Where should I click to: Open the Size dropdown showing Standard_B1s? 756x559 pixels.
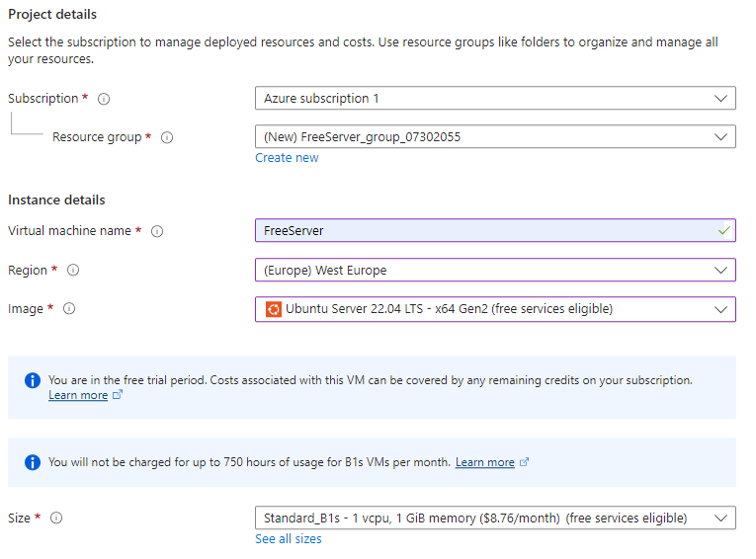coord(495,518)
